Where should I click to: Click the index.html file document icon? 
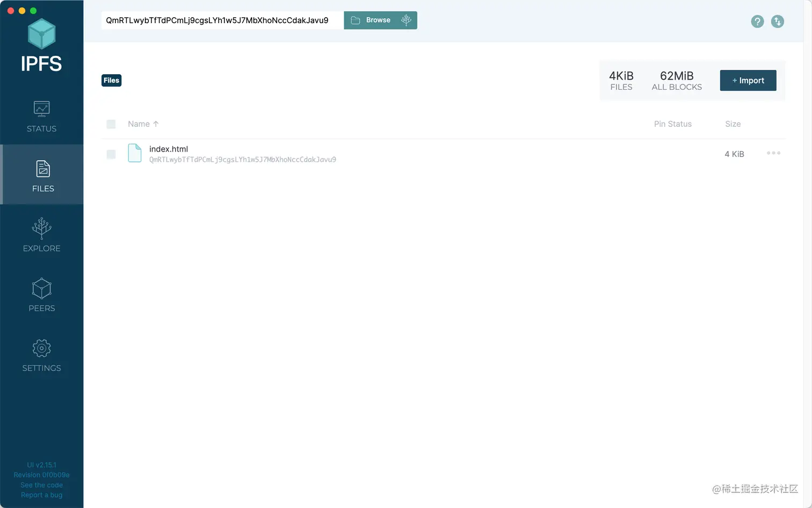[135, 153]
